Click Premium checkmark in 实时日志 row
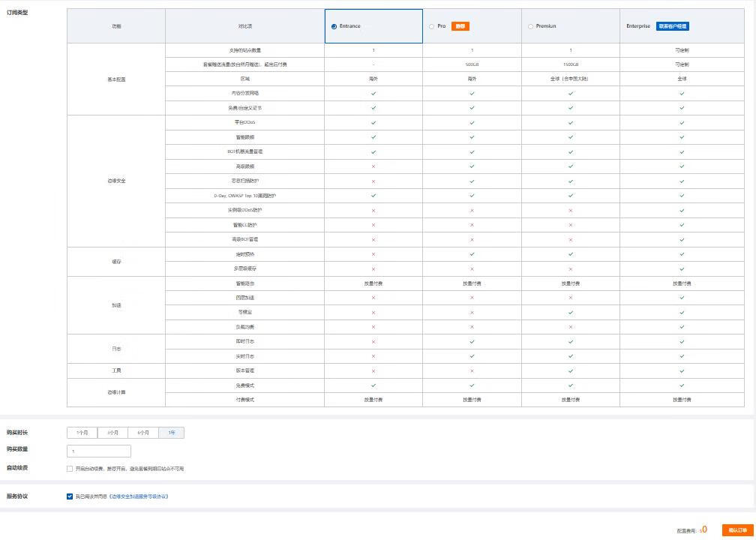The height and width of the screenshot is (540, 756). point(571,356)
